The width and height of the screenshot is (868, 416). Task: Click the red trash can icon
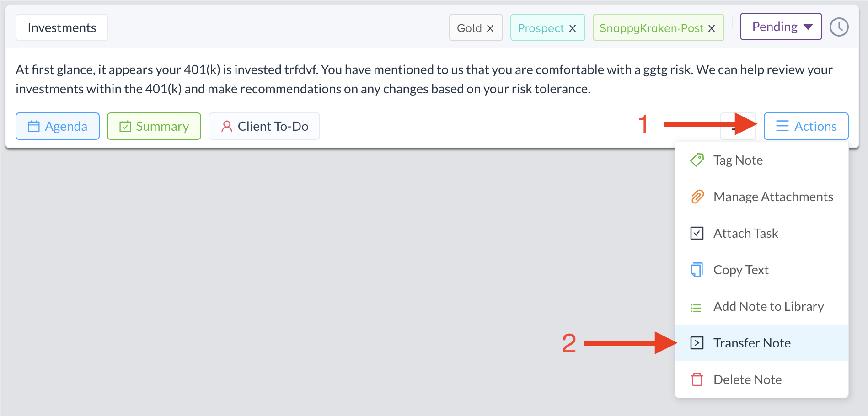pyautogui.click(x=697, y=379)
